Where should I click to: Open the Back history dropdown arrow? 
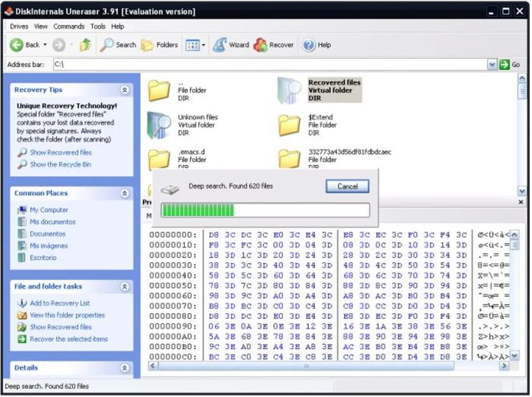[45, 45]
